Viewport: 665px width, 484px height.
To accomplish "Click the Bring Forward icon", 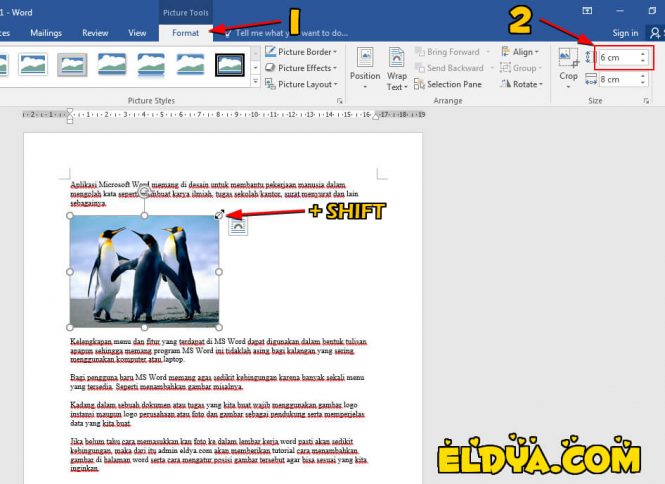I will coord(420,52).
